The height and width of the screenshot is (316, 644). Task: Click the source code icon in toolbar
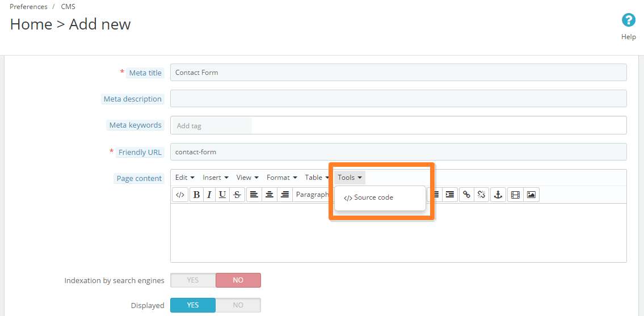[x=180, y=195]
